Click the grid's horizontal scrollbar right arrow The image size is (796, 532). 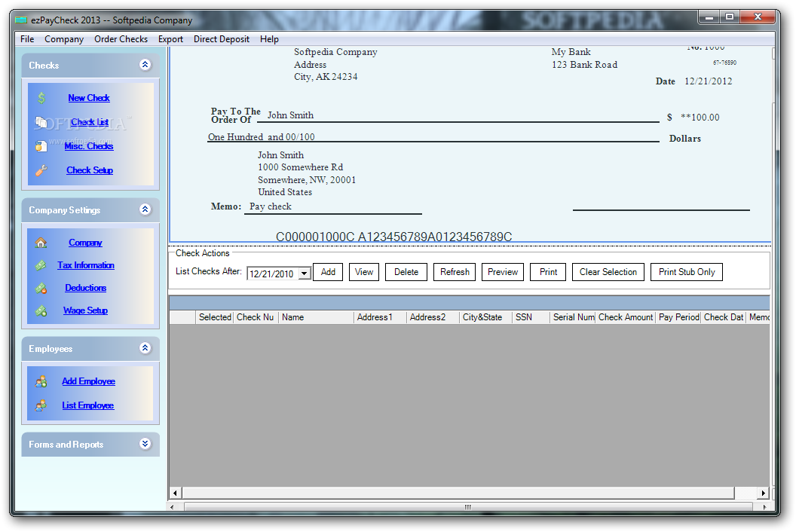[x=764, y=493]
